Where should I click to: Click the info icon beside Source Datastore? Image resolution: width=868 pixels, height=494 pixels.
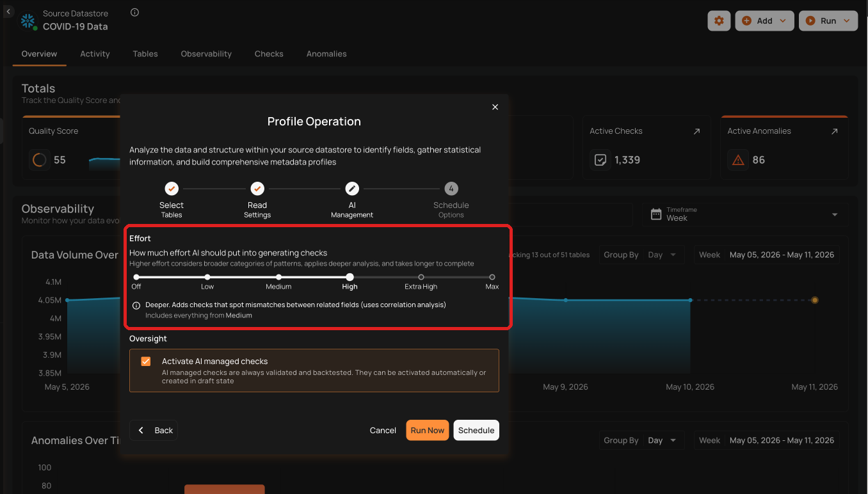click(x=134, y=12)
